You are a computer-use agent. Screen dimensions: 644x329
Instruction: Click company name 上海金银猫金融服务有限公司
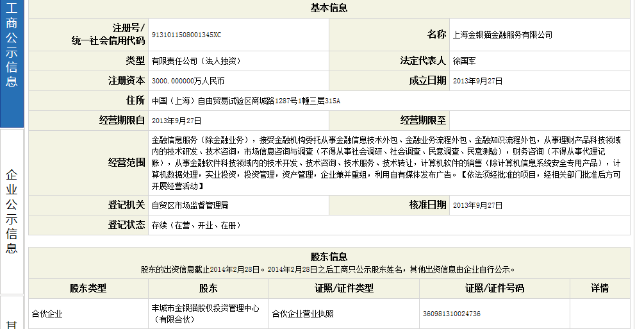coord(502,35)
